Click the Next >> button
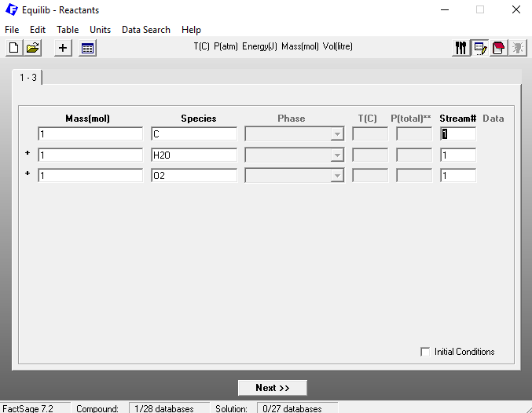The width and height of the screenshot is (532, 413). coord(273,388)
